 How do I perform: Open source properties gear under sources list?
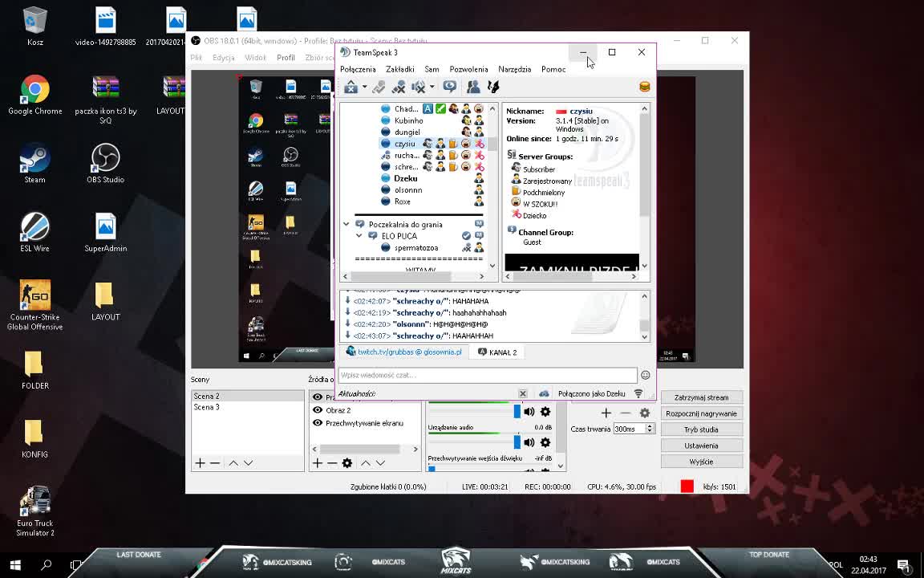(346, 462)
